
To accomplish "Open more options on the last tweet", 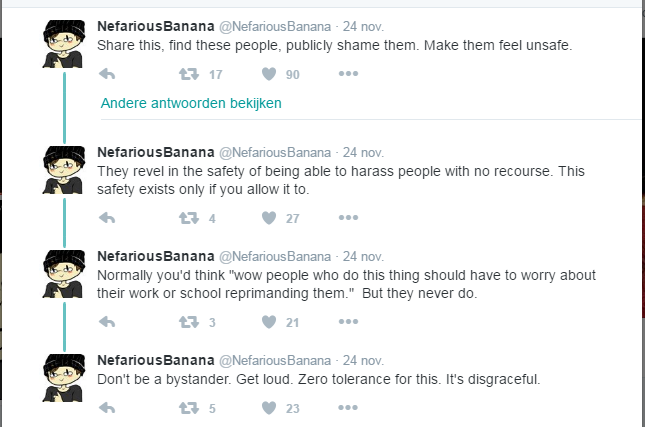I will [x=348, y=408].
